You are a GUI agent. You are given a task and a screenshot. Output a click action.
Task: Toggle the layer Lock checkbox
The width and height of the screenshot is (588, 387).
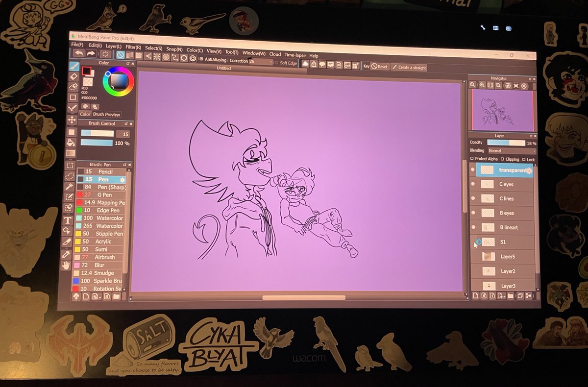click(x=524, y=160)
